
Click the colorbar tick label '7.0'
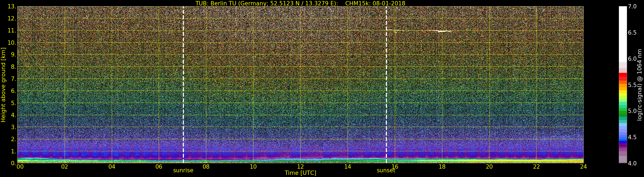[632, 6]
